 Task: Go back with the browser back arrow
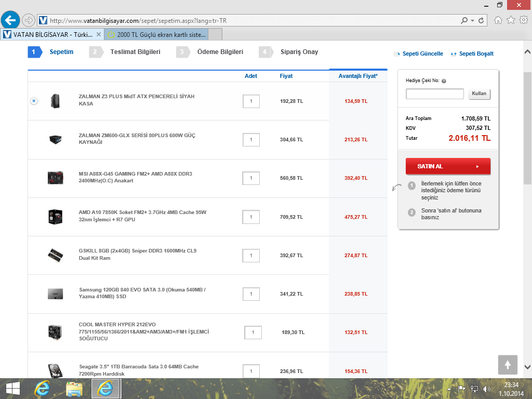10,20
